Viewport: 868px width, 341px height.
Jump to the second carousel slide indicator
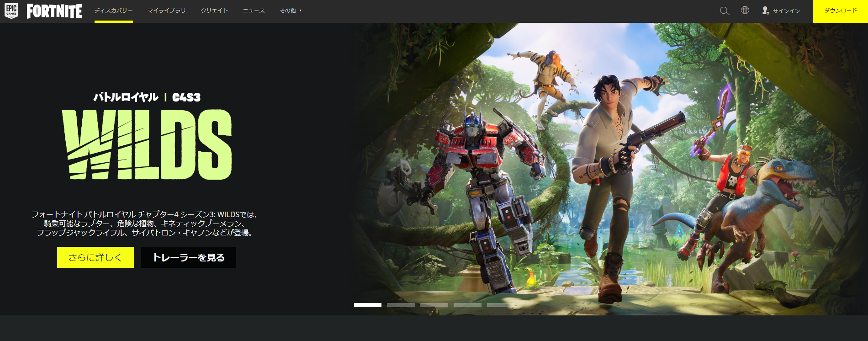pyautogui.click(x=401, y=305)
